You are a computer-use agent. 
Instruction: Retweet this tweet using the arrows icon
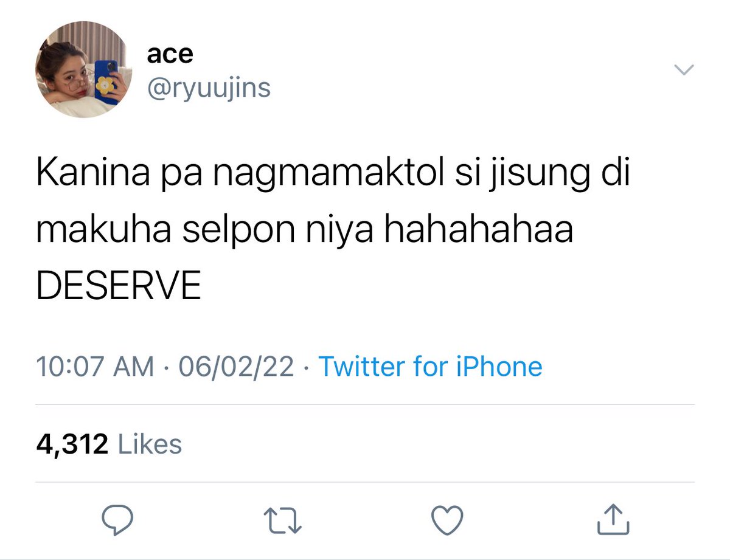point(283,519)
